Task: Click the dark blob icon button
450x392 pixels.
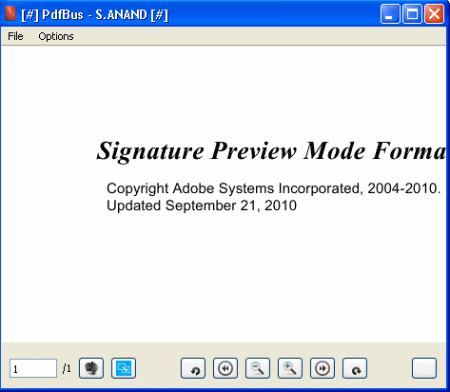Action: click(x=91, y=368)
